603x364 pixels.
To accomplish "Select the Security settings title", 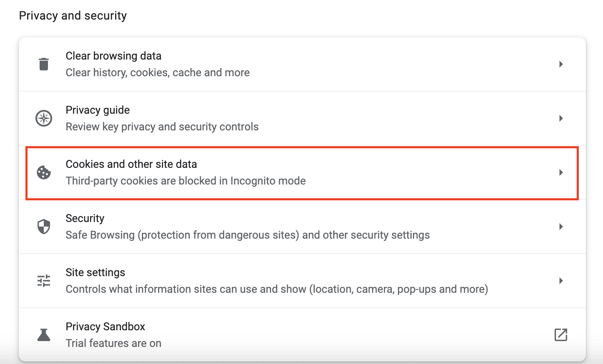I will pos(85,218).
